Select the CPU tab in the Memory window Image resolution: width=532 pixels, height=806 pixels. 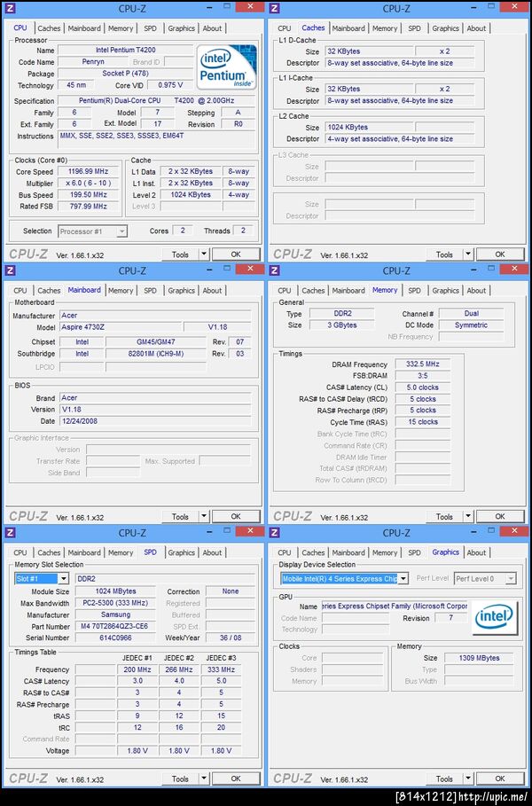click(x=285, y=291)
